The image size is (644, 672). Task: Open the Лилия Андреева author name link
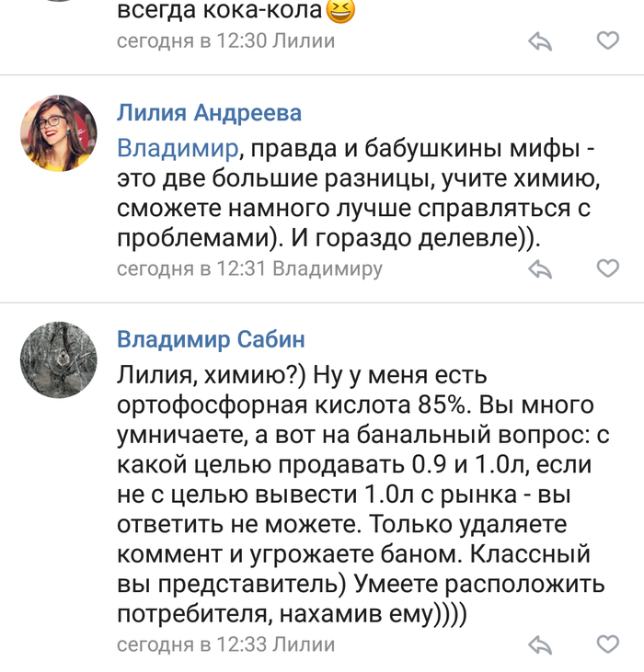pos(209,113)
